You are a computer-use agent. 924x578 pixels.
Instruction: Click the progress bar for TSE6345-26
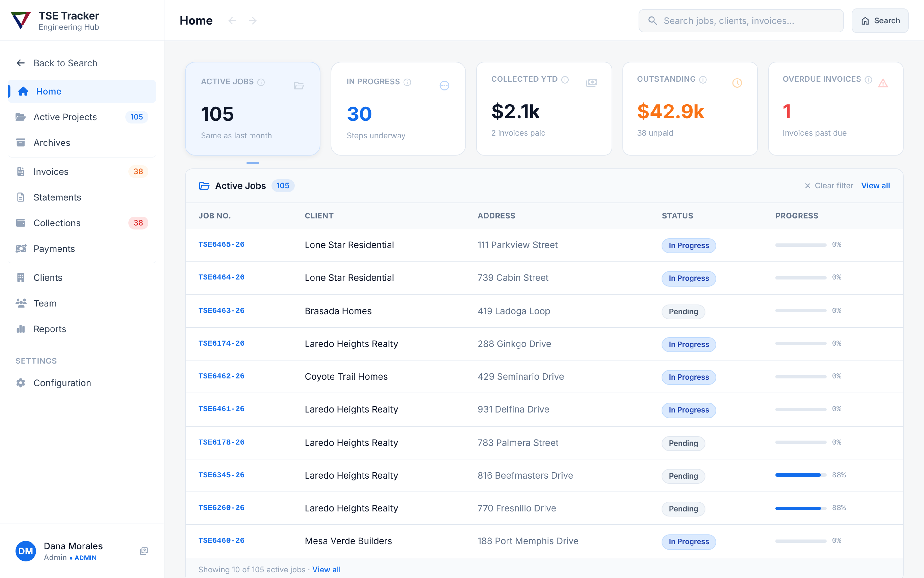[x=801, y=475]
